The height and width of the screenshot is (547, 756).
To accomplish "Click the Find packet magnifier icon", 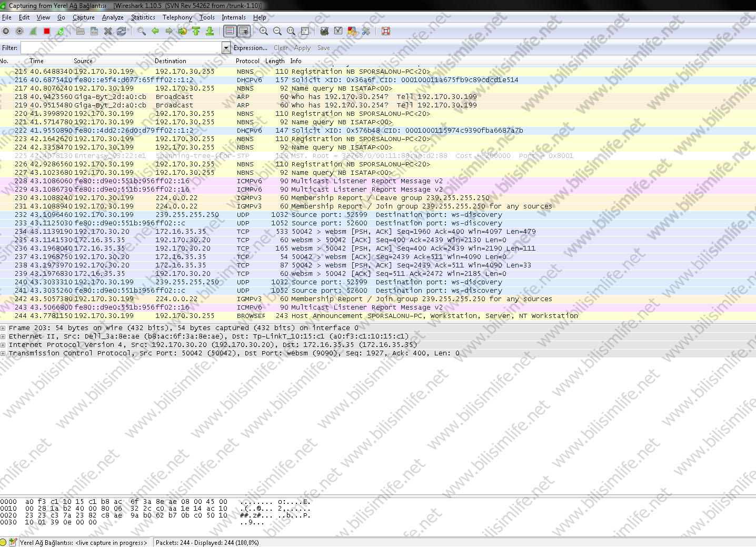I will pyautogui.click(x=141, y=31).
